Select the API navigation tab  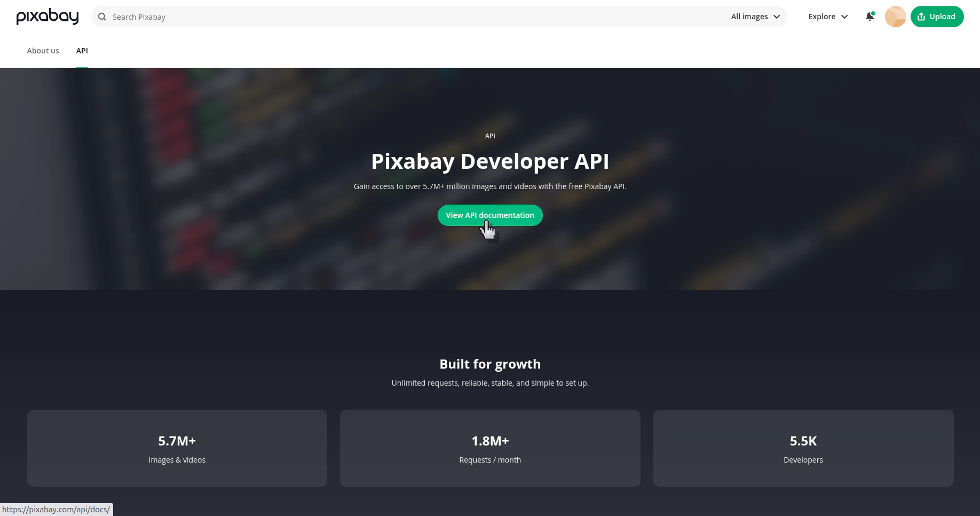tap(82, 51)
